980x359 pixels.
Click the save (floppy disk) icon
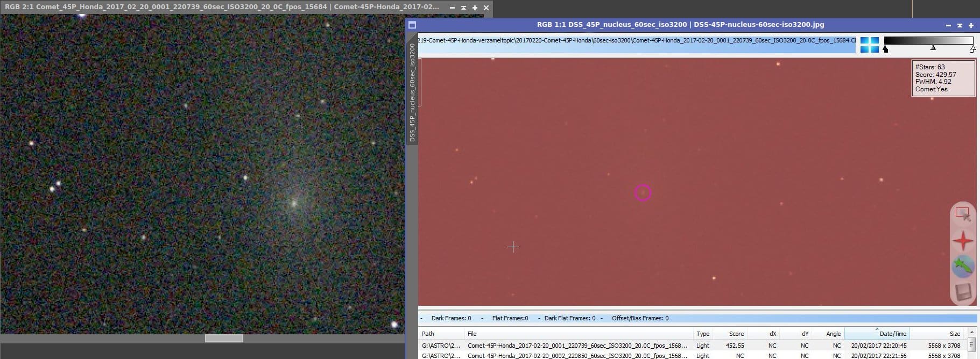click(963, 292)
